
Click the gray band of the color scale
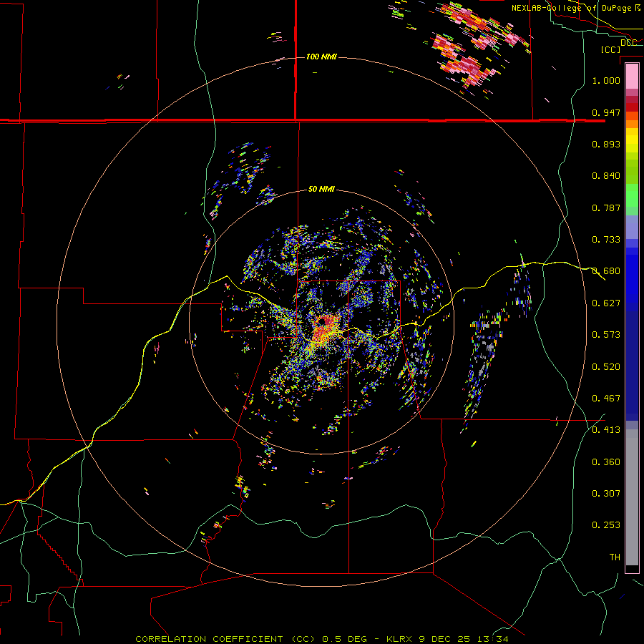(x=632, y=497)
